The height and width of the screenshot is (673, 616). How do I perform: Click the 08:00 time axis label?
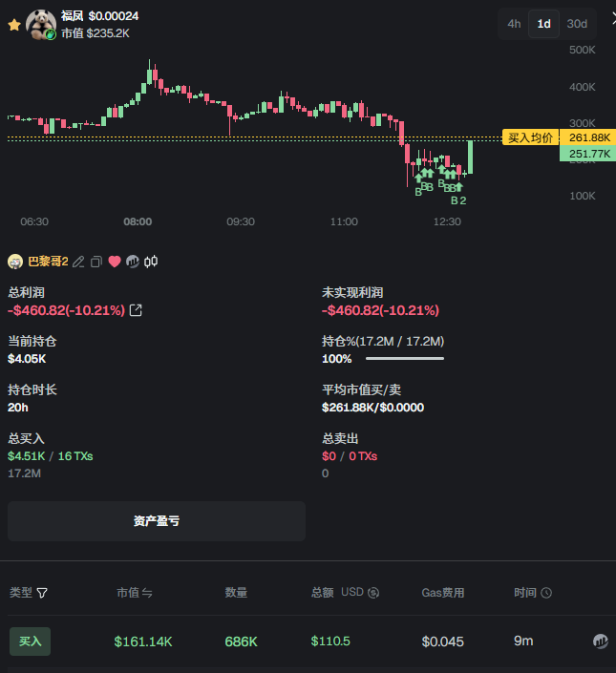point(138,221)
